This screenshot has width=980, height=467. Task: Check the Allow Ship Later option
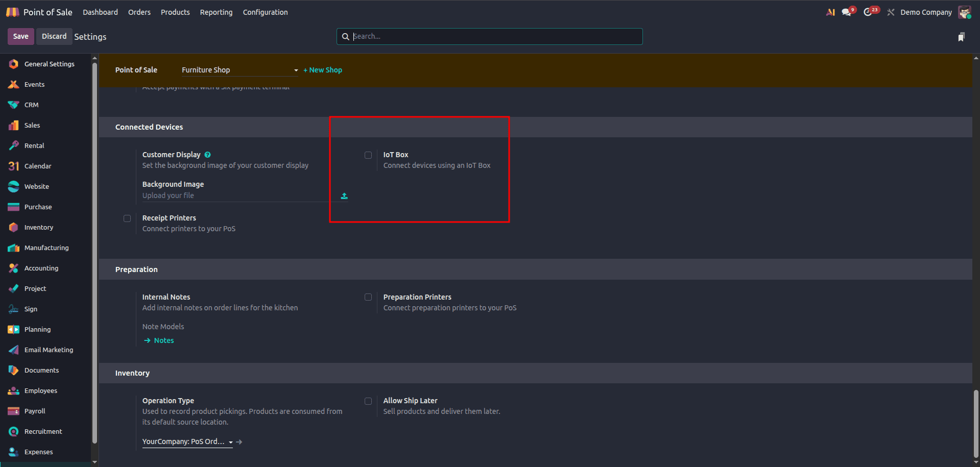[368, 401]
